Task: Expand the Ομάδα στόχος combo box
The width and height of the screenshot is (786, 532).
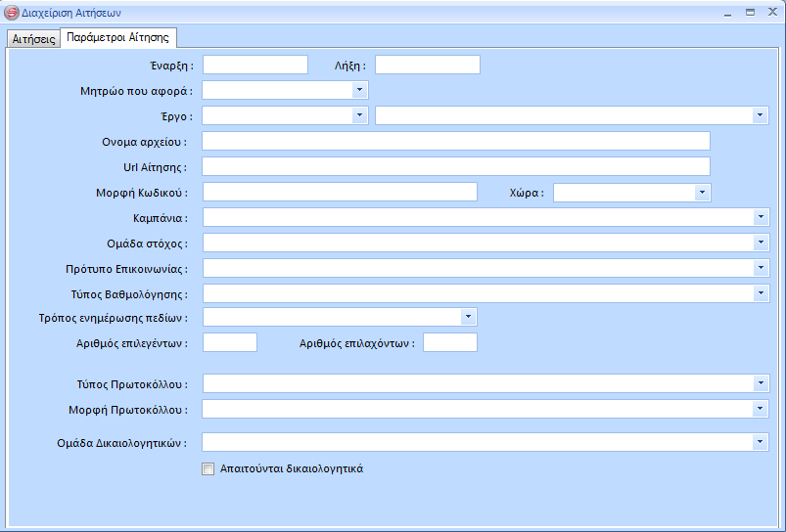Action: pyautogui.click(x=761, y=243)
